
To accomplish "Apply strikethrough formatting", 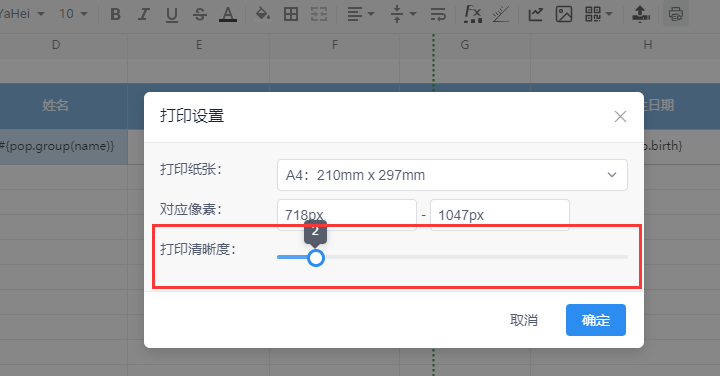I will point(200,14).
